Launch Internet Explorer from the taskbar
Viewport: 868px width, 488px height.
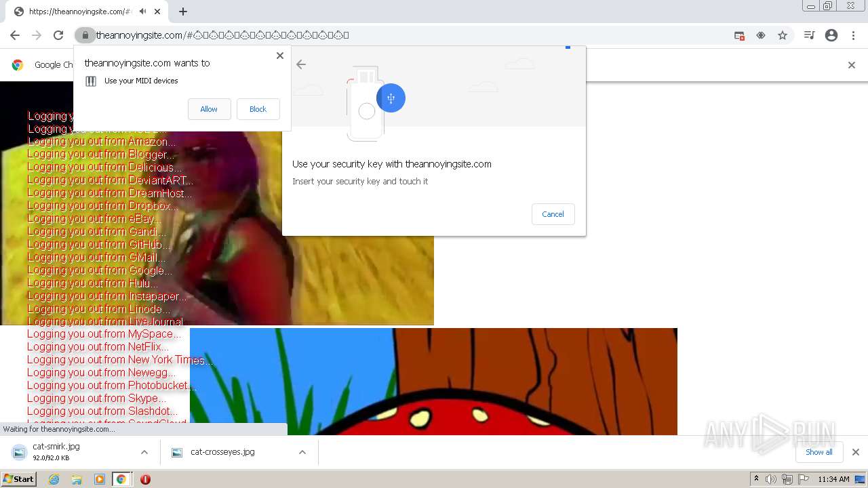click(54, 479)
